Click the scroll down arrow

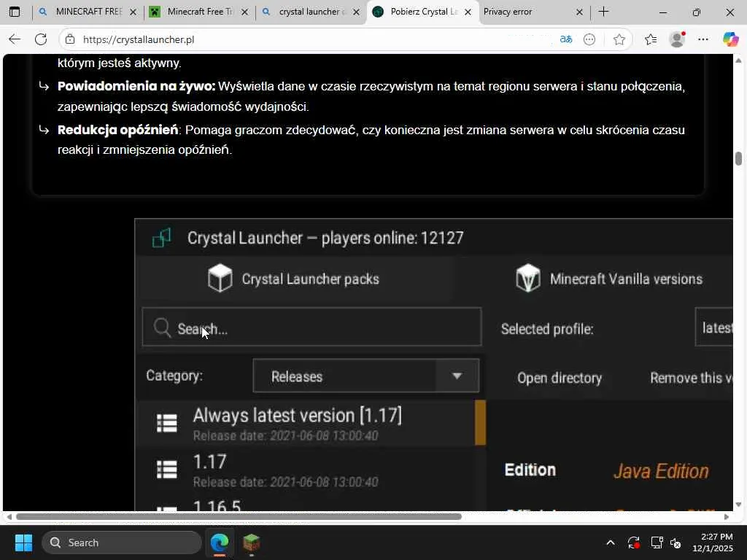tap(738, 505)
